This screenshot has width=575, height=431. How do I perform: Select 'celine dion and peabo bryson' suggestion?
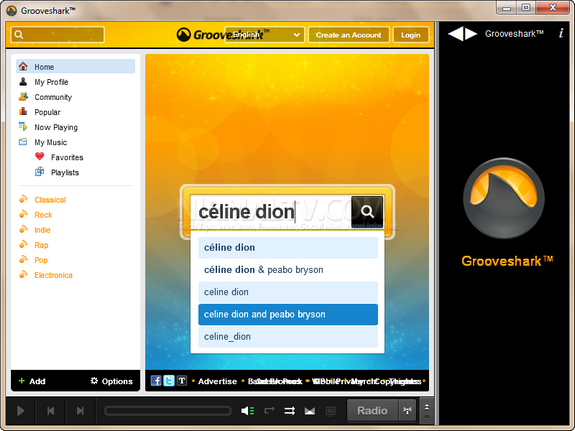tap(288, 314)
